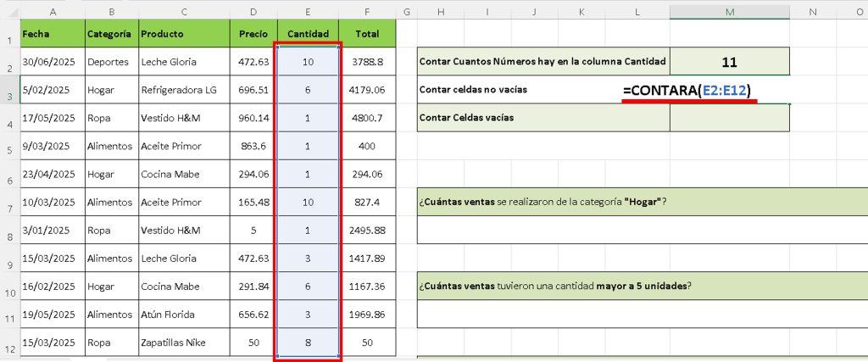Viewport: 868px width, 362px height.
Task: Select column E header
Action: (307, 11)
